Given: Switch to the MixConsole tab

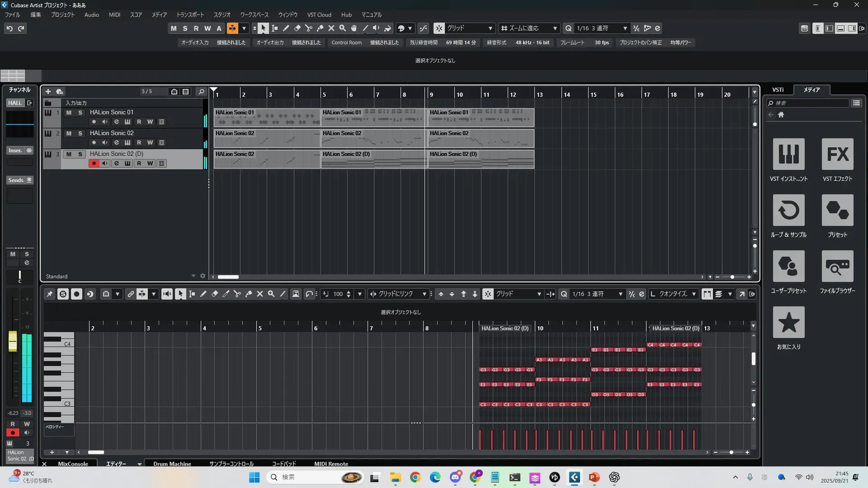Looking at the screenshot, I should click(x=73, y=464).
